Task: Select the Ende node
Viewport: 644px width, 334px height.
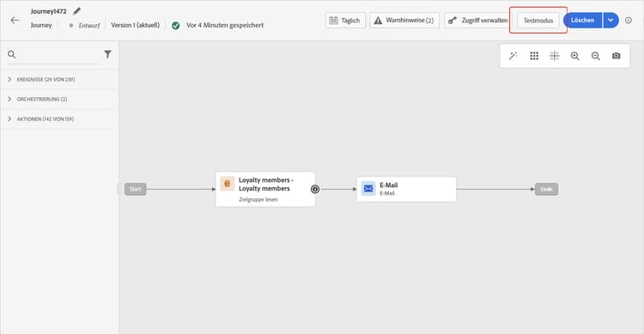Action: (546, 189)
